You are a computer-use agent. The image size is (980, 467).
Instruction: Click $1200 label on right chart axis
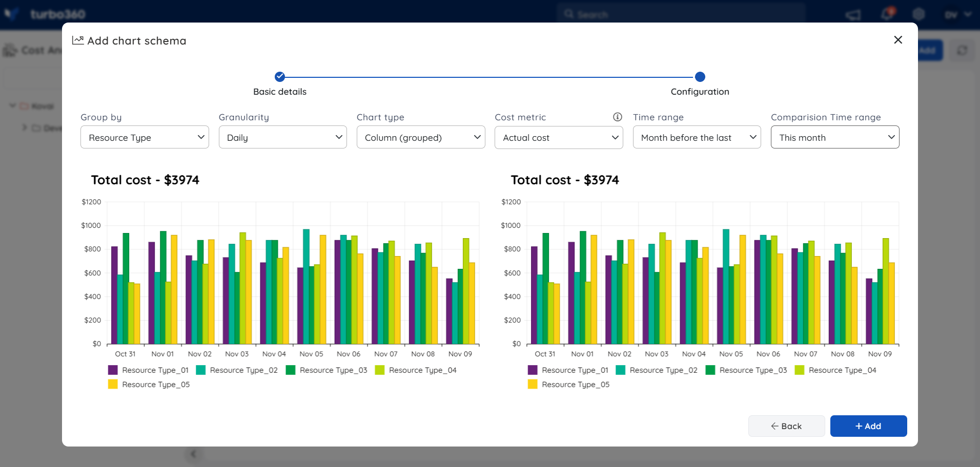511,202
